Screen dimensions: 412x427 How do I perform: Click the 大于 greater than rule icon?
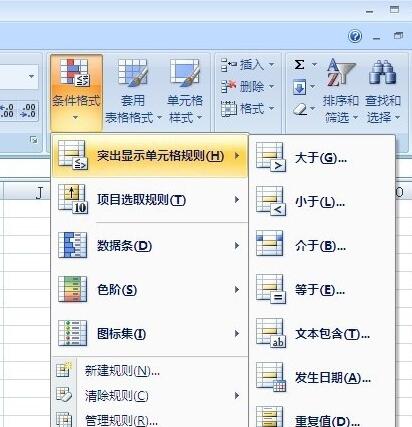(271, 157)
